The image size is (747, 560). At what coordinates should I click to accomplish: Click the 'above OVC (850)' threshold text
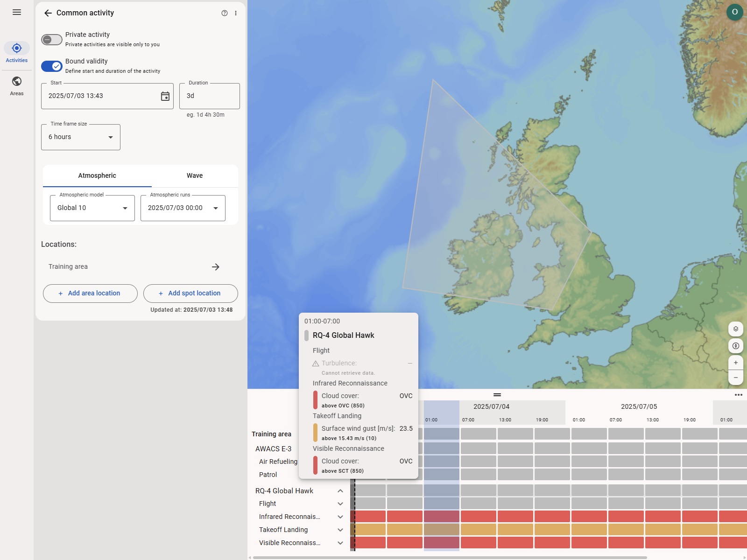tap(343, 406)
